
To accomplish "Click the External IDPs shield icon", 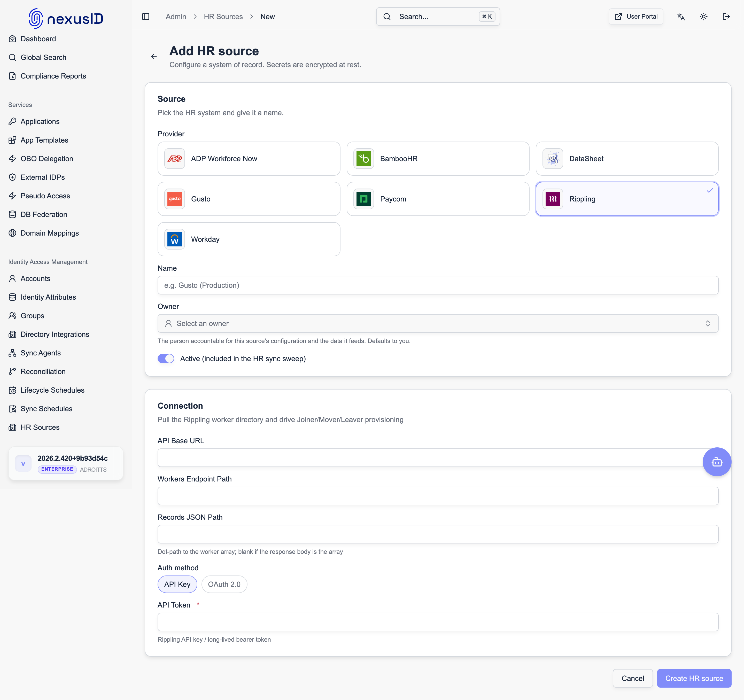I will click(12, 177).
